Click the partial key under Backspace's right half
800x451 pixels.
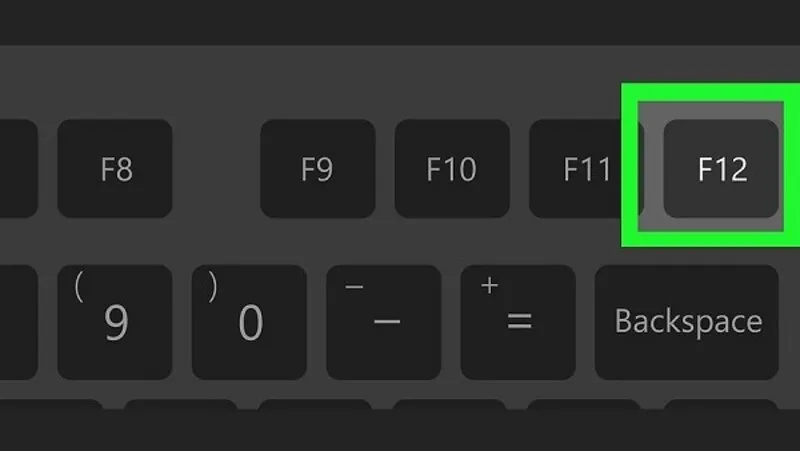pyautogui.click(x=721, y=404)
